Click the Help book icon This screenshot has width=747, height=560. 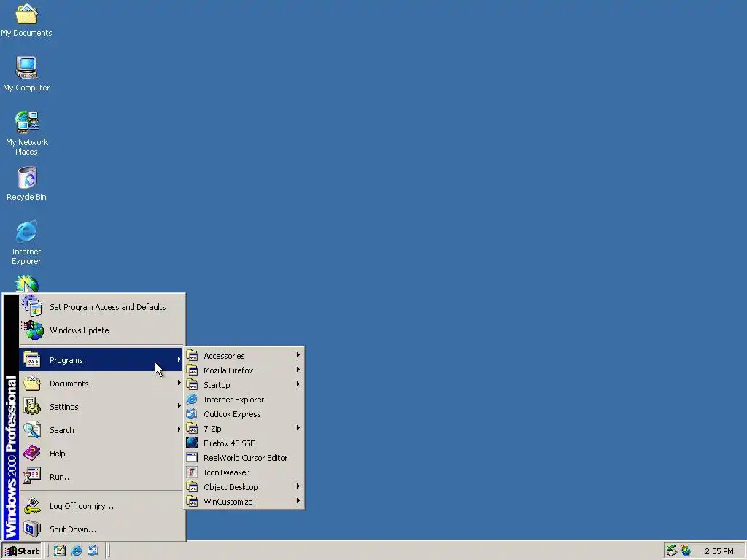click(32, 453)
